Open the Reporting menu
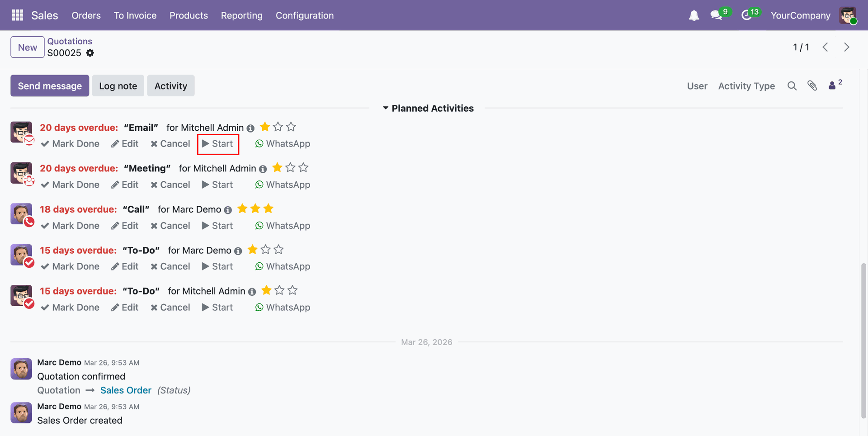Image resolution: width=868 pixels, height=436 pixels. tap(241, 15)
